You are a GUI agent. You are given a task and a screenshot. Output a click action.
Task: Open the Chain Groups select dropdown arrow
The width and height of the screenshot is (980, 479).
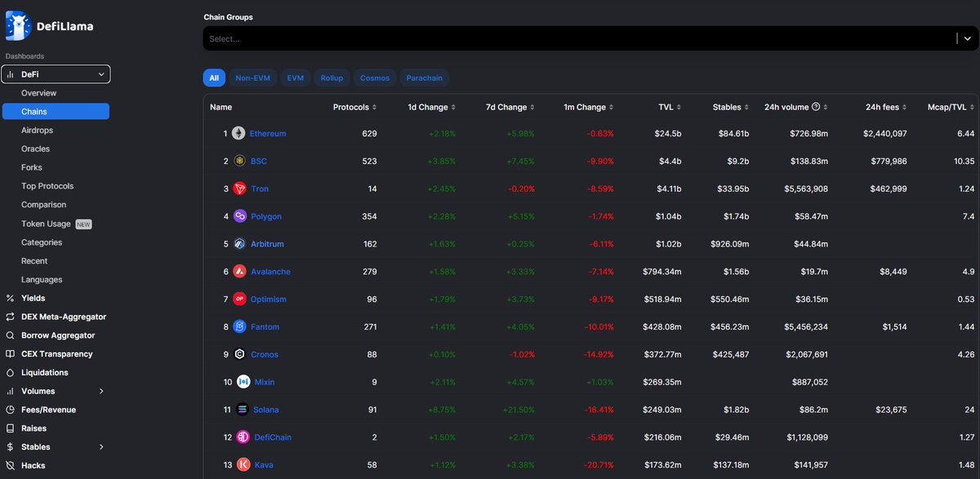click(968, 38)
